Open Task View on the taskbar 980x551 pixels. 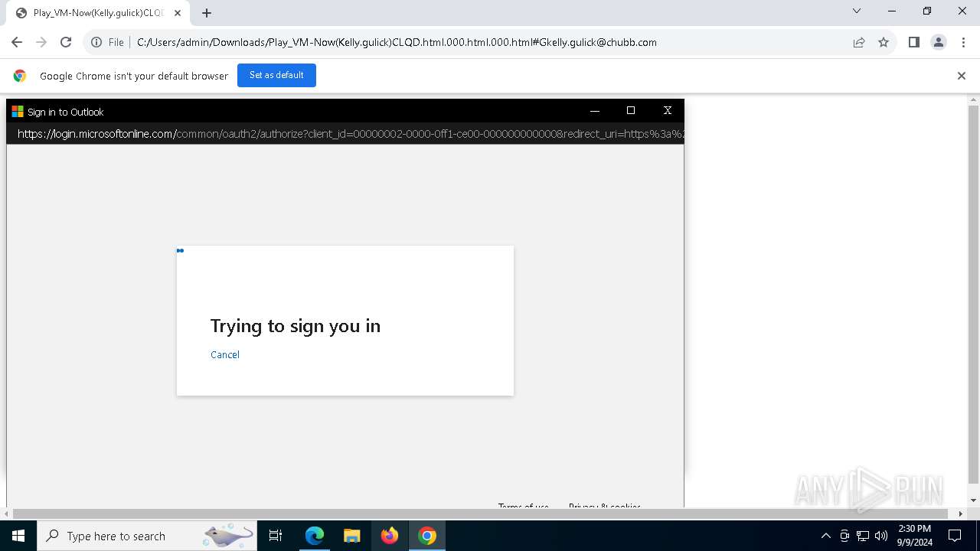276,536
